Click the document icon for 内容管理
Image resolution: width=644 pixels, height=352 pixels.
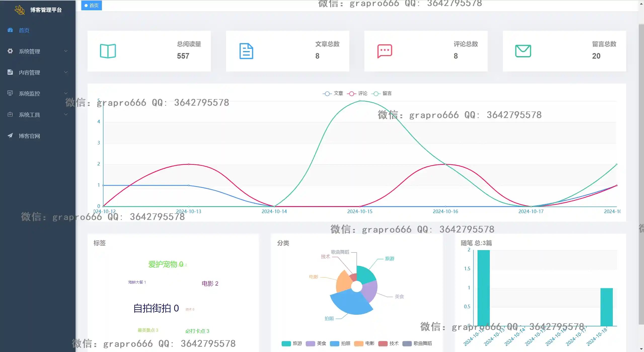(x=10, y=72)
